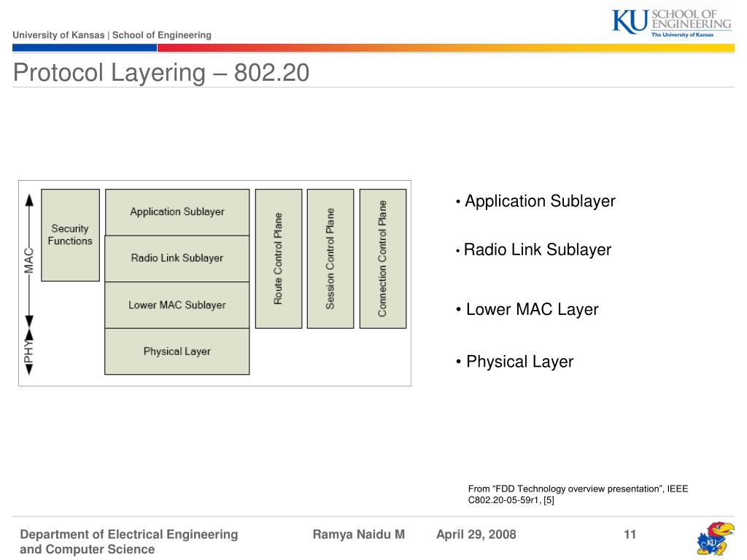Click the 'University of Kansas | School of Engineering' header text
This screenshot has width=747, height=560.
pos(112,35)
